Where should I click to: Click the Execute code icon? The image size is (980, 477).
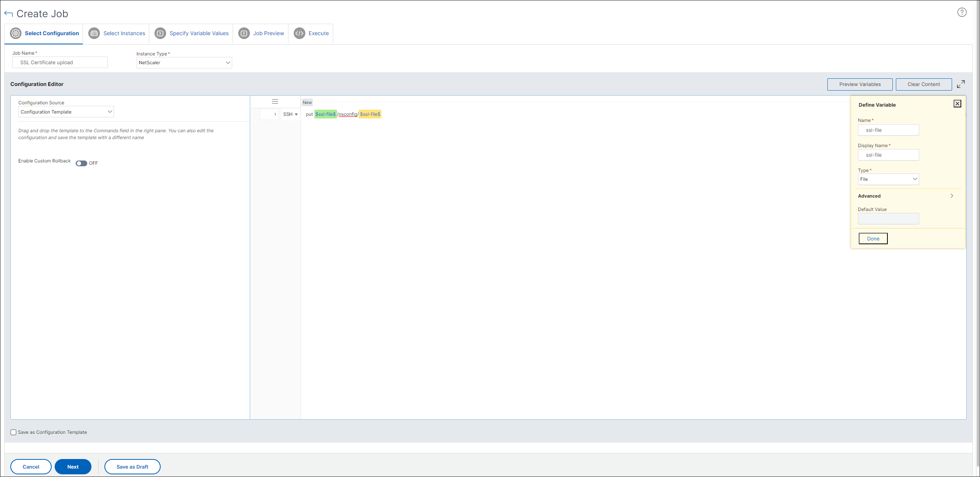(x=300, y=33)
